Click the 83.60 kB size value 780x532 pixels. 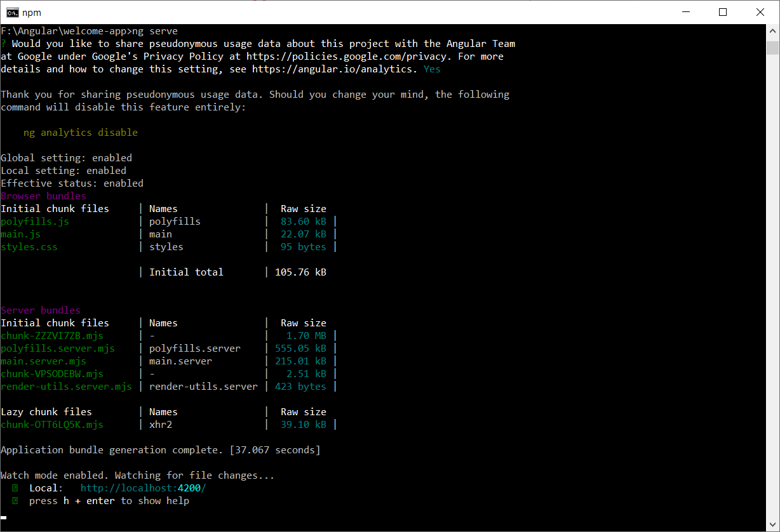tap(304, 222)
